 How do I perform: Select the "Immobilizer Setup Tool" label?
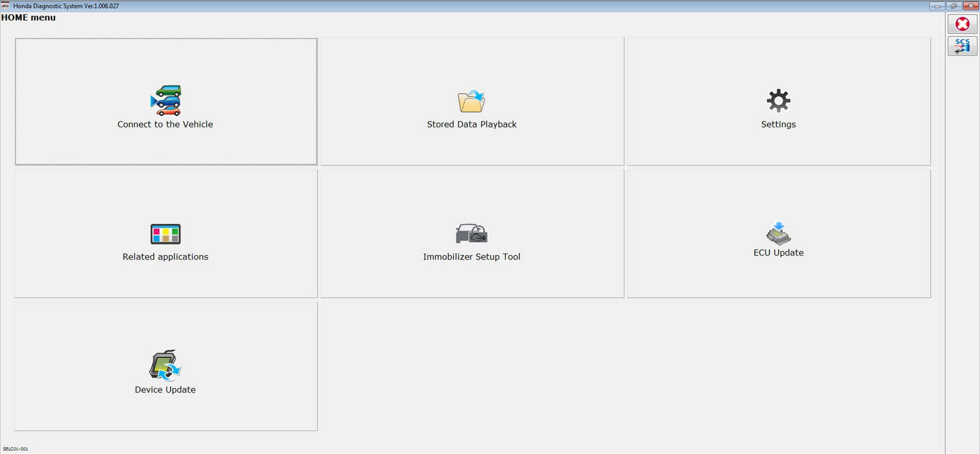[471, 257]
